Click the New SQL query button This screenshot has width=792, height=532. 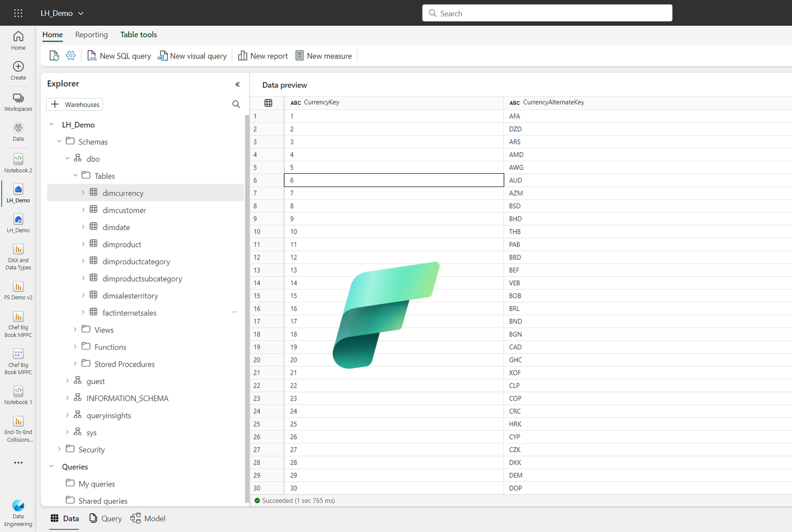pos(119,55)
